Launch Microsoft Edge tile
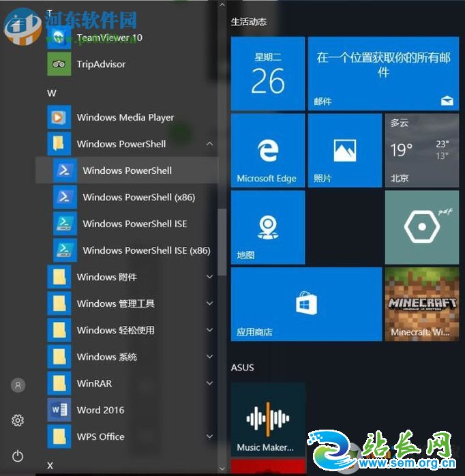The width and height of the screenshot is (465, 476). (x=268, y=151)
